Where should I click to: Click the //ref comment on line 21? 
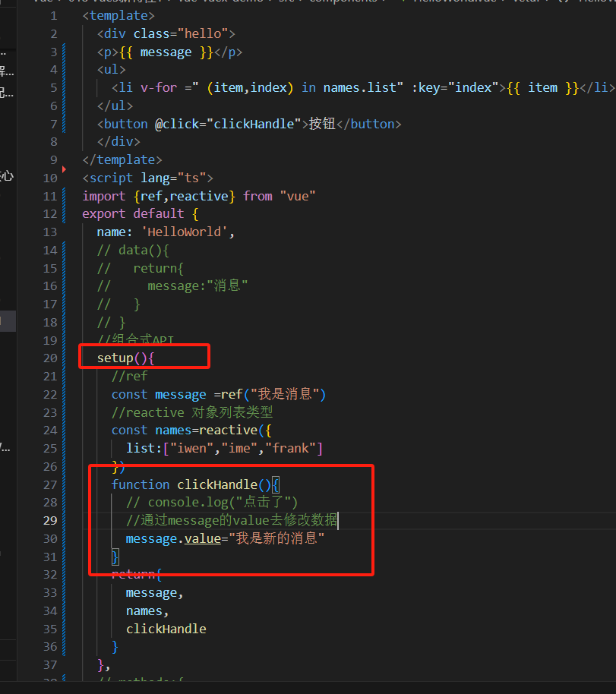pos(129,377)
